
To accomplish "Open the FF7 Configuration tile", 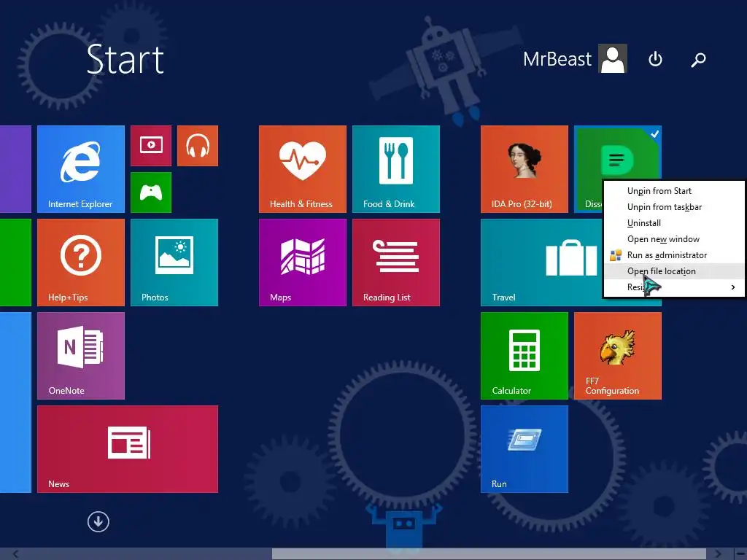I will click(618, 356).
